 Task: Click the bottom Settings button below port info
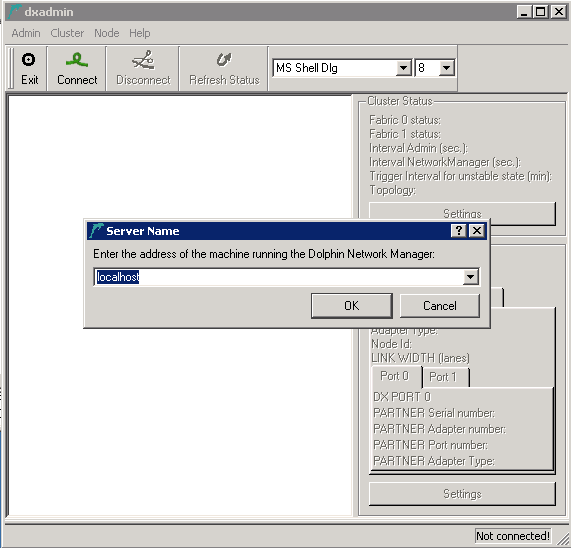click(x=462, y=494)
